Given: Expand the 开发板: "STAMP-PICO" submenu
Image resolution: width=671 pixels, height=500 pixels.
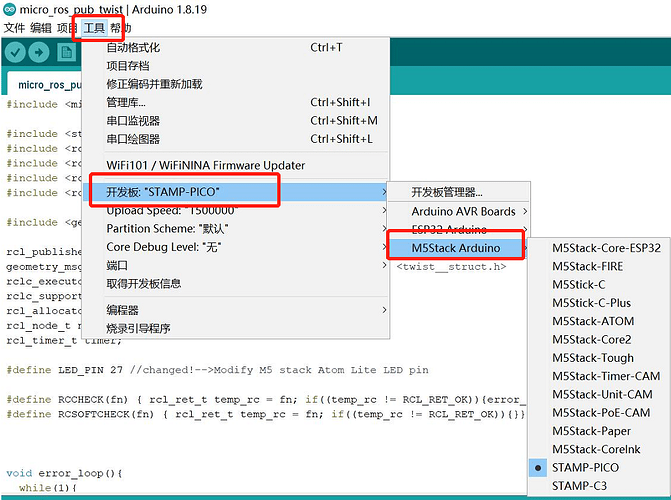Looking at the screenshot, I should (x=236, y=192).
